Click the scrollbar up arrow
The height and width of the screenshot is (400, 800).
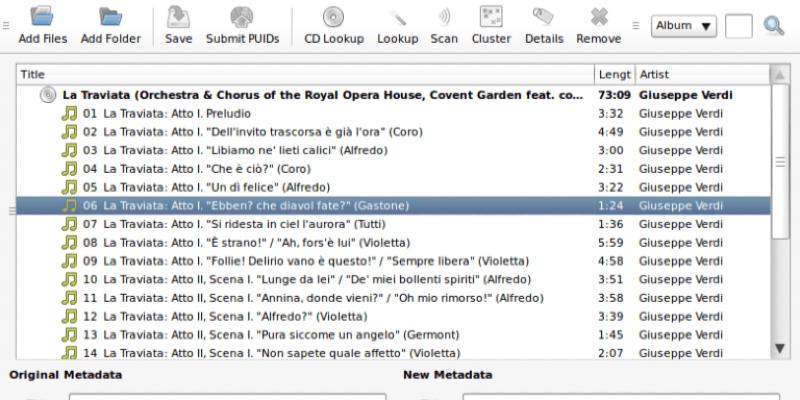click(x=780, y=75)
